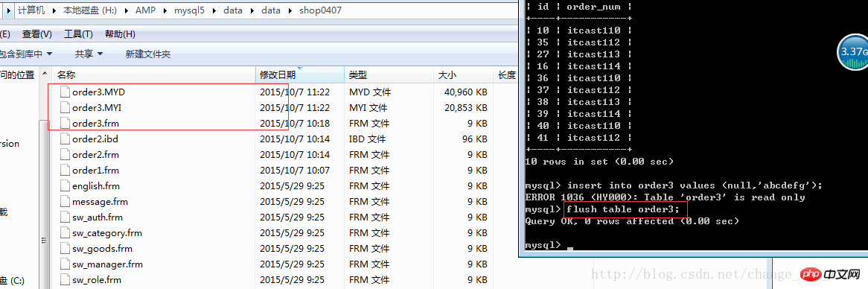
Task: Select the file name sw_goods.frm
Action: click(x=102, y=249)
